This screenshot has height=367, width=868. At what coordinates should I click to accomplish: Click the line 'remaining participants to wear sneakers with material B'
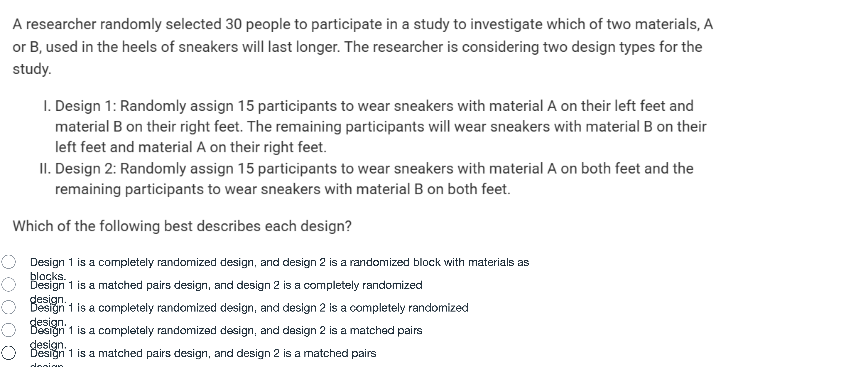(282, 189)
